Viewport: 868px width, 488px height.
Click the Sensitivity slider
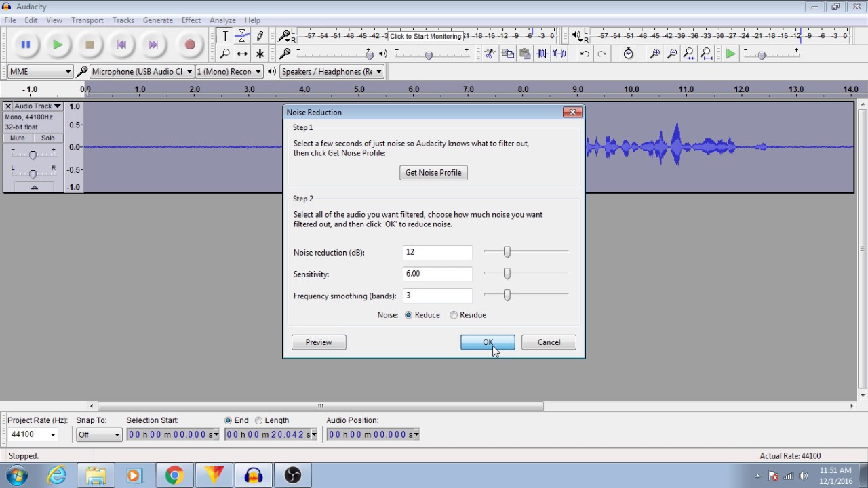[526, 274]
